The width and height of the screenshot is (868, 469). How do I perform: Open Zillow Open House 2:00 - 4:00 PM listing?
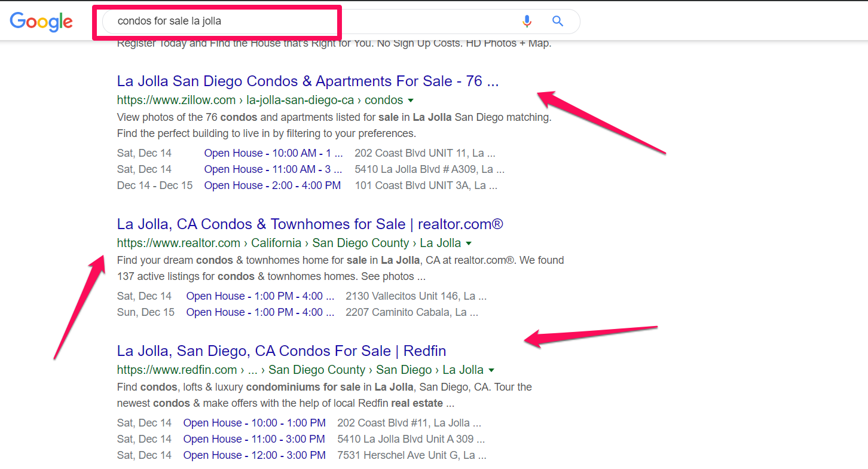click(x=273, y=185)
